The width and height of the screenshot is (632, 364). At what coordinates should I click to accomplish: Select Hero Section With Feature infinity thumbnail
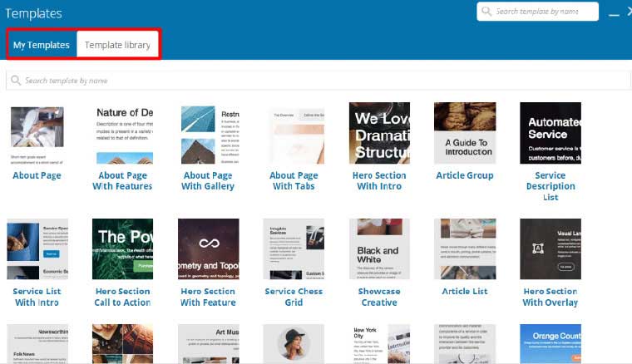[x=208, y=248]
